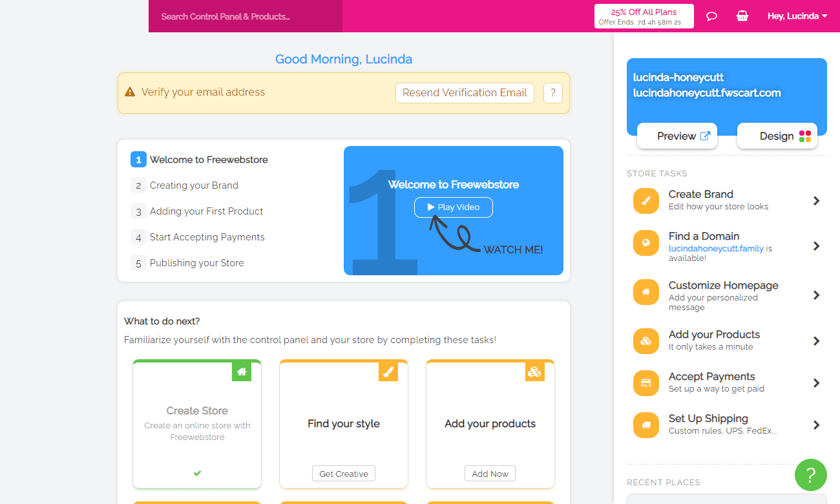This screenshot has height=504, width=840.
Task: Play the Welcome to Freewebstore video
Action: [454, 207]
